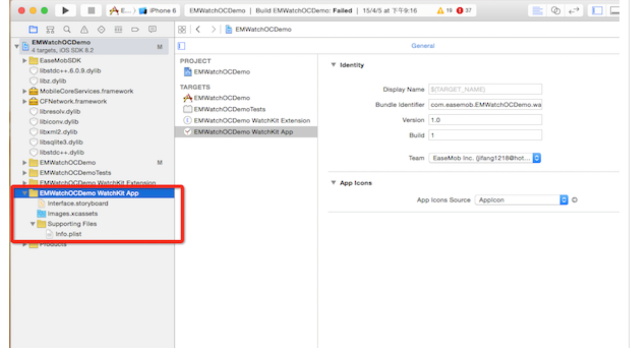Switch to the Standard editor
This screenshot has height=348, width=644.
pyautogui.click(x=537, y=11)
